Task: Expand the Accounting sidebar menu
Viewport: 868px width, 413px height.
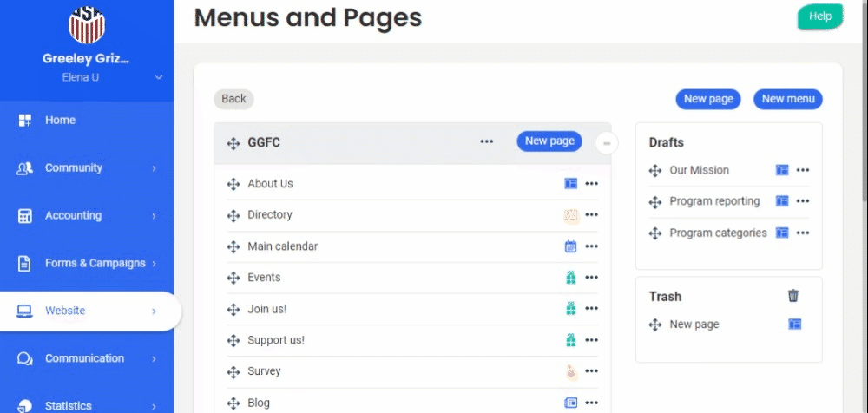Action: pos(87,215)
